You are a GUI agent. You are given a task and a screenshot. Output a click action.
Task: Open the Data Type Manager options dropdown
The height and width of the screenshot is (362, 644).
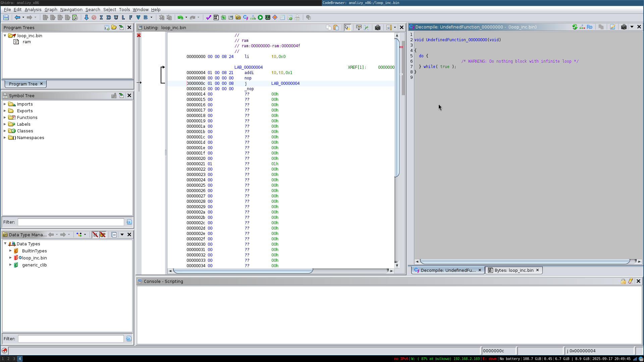click(122, 235)
